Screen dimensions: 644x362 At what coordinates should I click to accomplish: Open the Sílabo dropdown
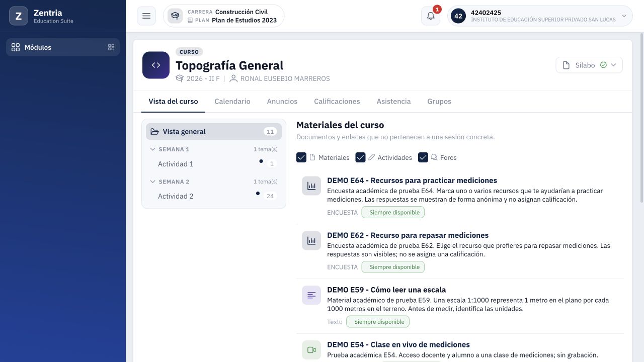(x=589, y=65)
